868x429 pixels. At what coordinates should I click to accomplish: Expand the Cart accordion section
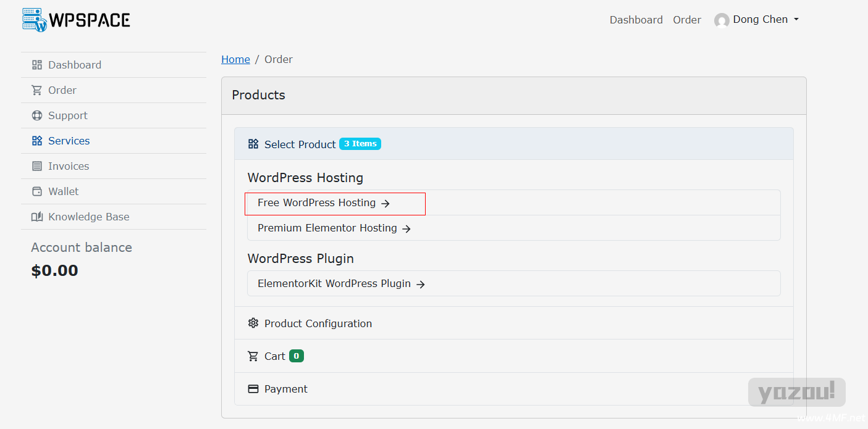pos(513,356)
